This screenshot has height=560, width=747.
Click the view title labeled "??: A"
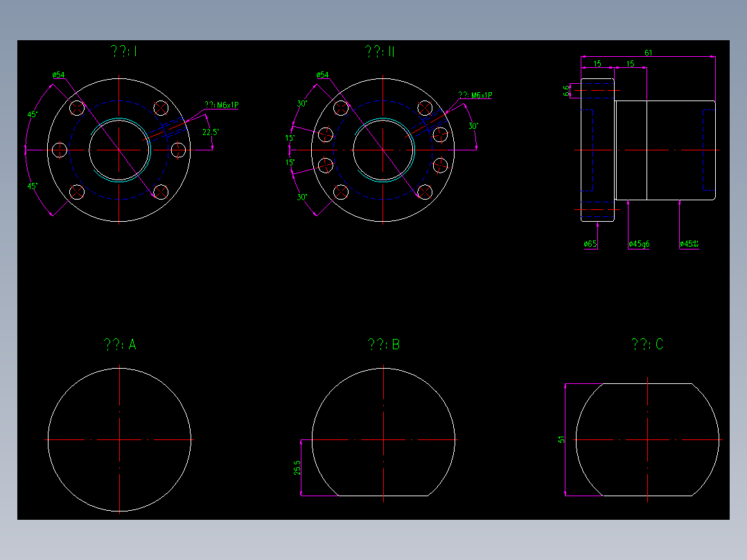(x=120, y=342)
